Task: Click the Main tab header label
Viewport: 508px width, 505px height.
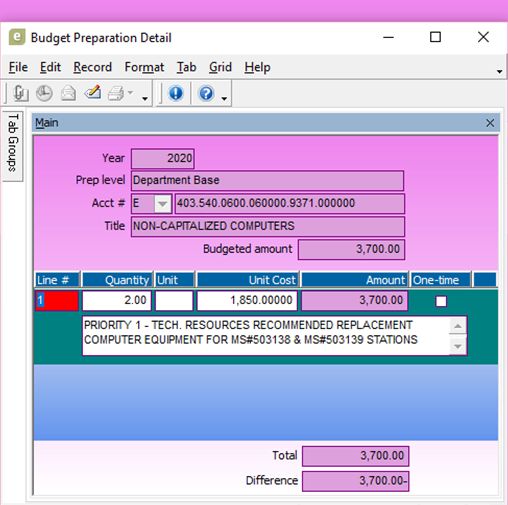Action: (47, 123)
